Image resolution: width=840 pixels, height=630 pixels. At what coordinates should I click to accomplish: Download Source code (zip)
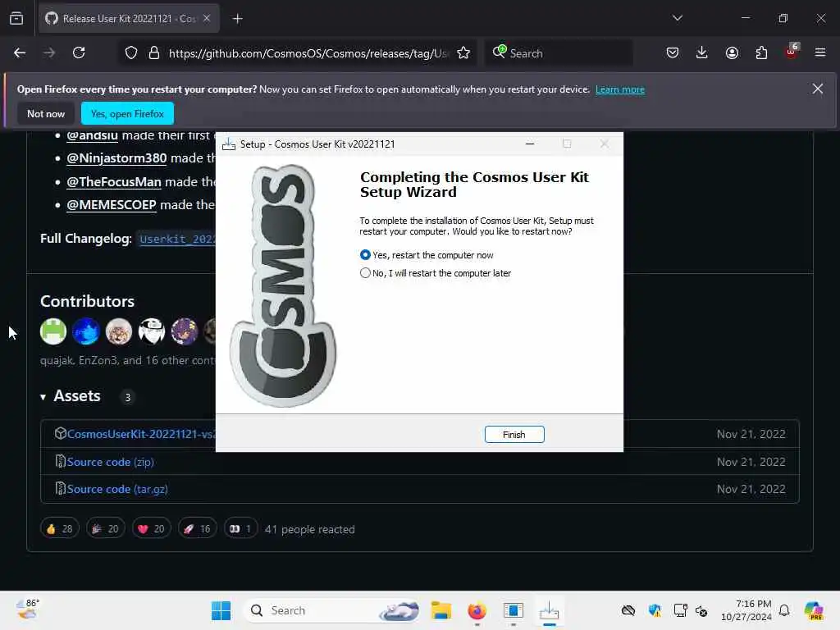coord(111,462)
